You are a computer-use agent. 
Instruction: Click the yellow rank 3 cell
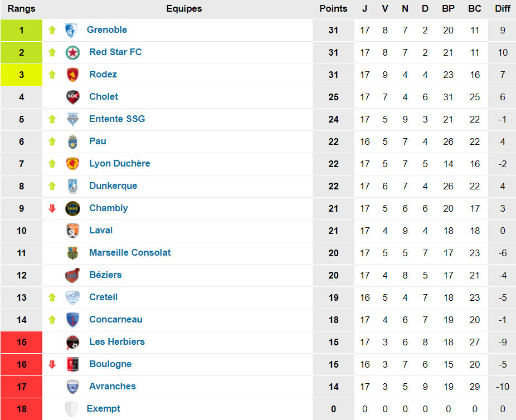[x=22, y=75]
